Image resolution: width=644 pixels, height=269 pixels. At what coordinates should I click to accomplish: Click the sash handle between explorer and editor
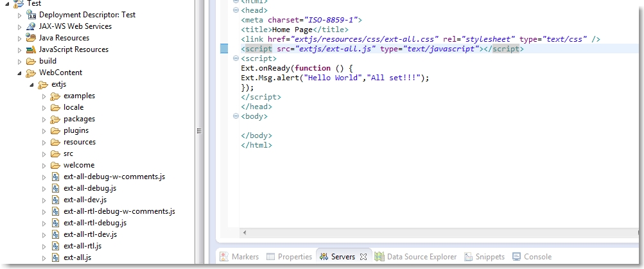click(199, 131)
